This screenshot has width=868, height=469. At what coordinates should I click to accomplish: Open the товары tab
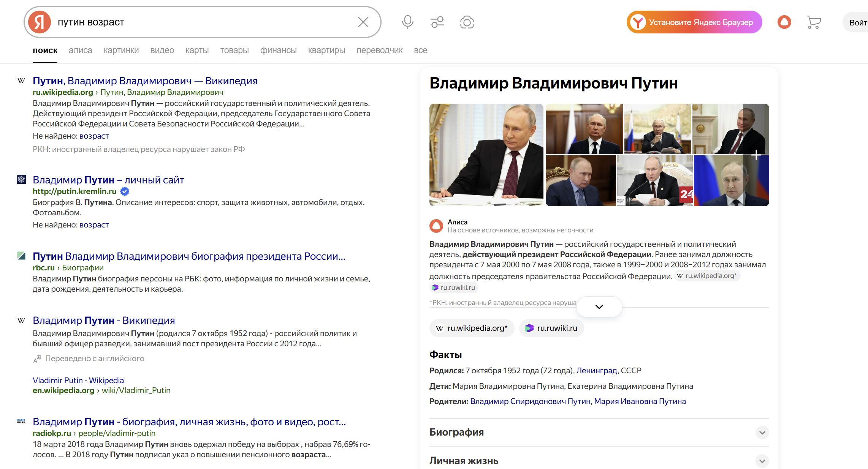tap(234, 51)
